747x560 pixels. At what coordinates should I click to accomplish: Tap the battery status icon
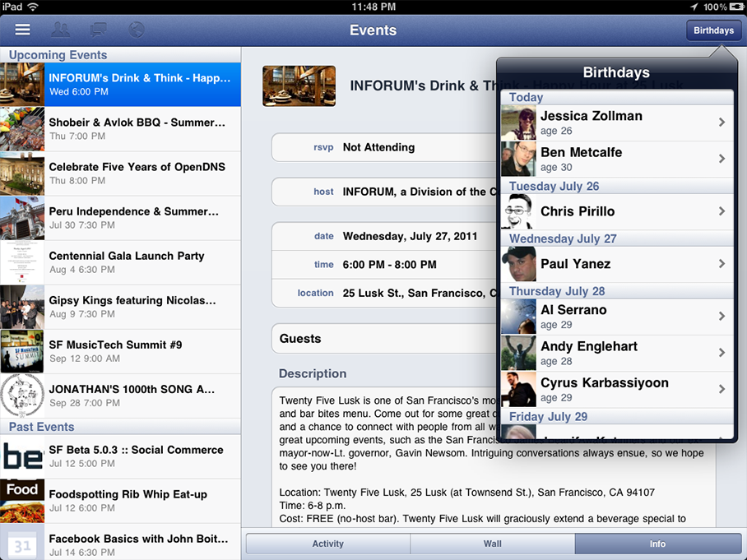point(735,7)
